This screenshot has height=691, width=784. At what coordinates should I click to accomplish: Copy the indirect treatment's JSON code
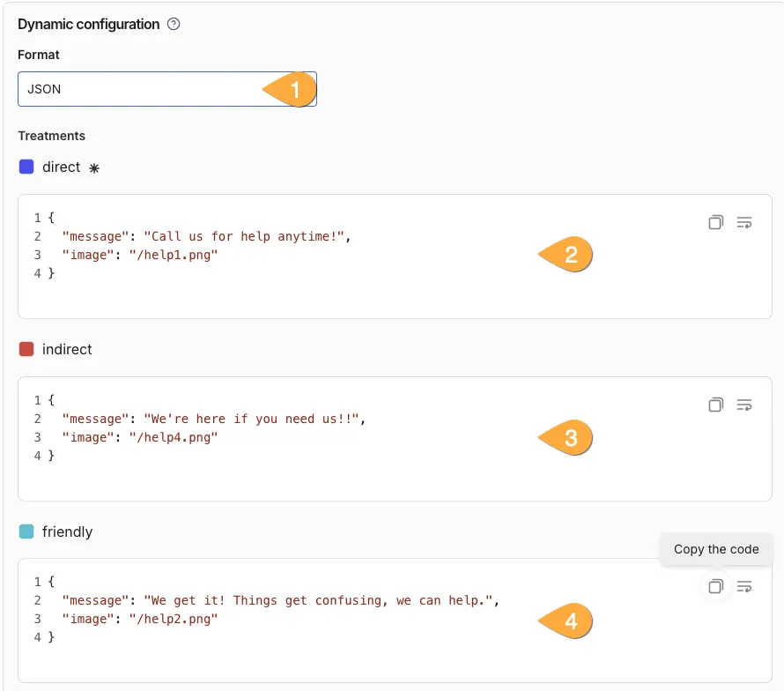click(715, 405)
